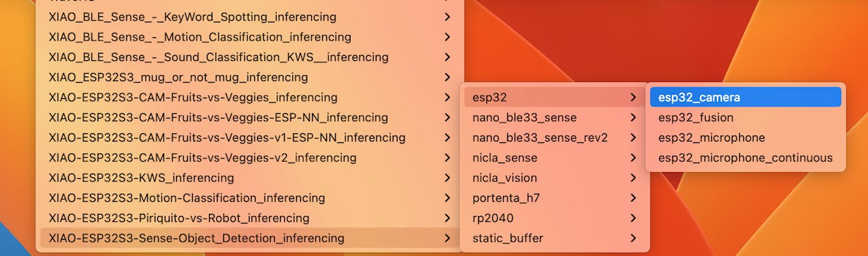Select the esp32_camera example
Viewport: 868px width, 256px height.
pos(745,98)
